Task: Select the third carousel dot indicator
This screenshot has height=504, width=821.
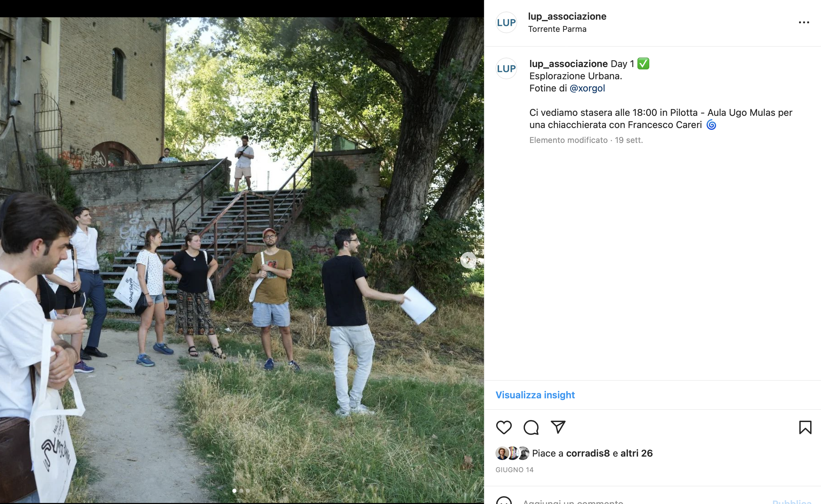Action: pyautogui.click(x=248, y=490)
